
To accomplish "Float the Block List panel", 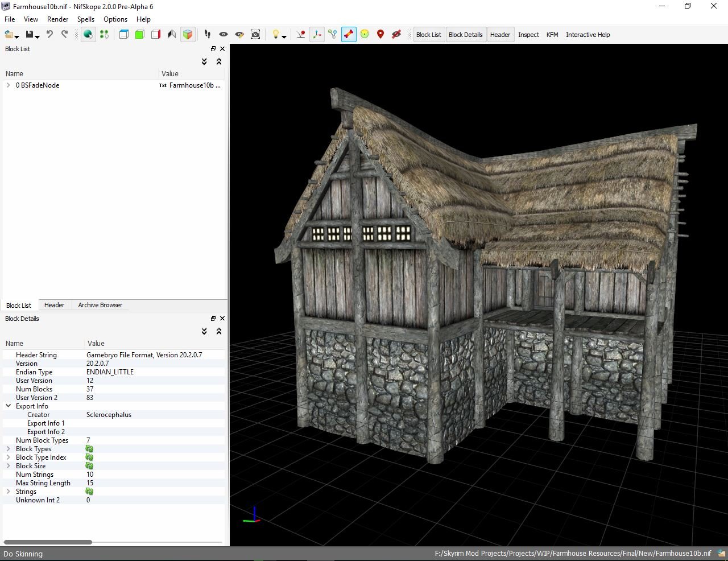I will [213, 49].
